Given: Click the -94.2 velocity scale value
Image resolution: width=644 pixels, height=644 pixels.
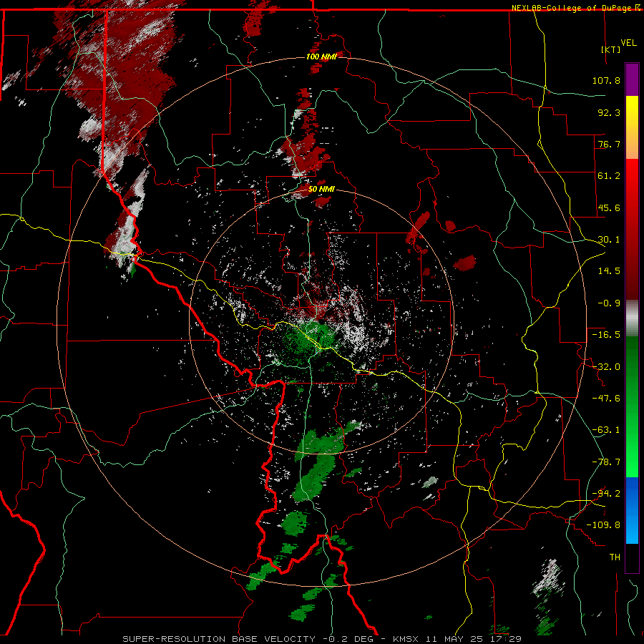Looking at the screenshot, I should pos(606,493).
